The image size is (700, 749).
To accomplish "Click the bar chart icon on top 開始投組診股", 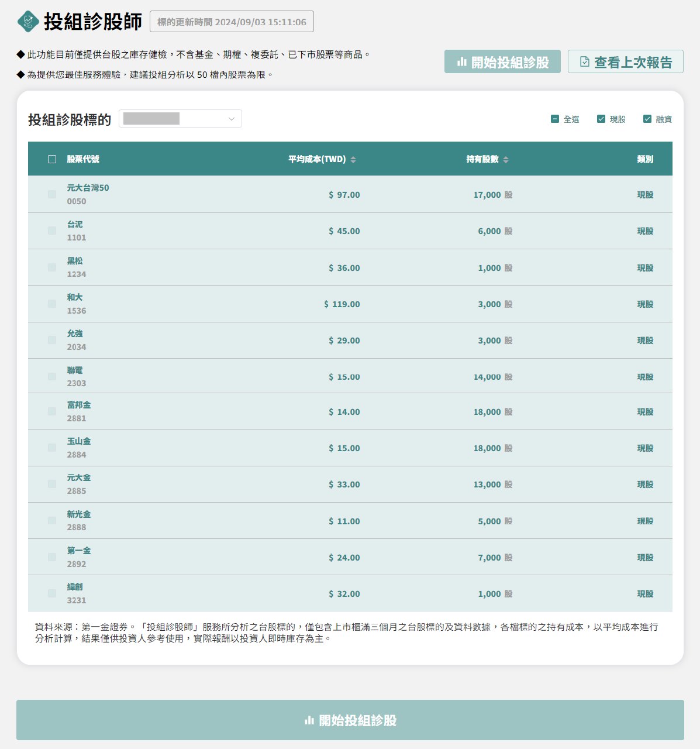I will (462, 62).
